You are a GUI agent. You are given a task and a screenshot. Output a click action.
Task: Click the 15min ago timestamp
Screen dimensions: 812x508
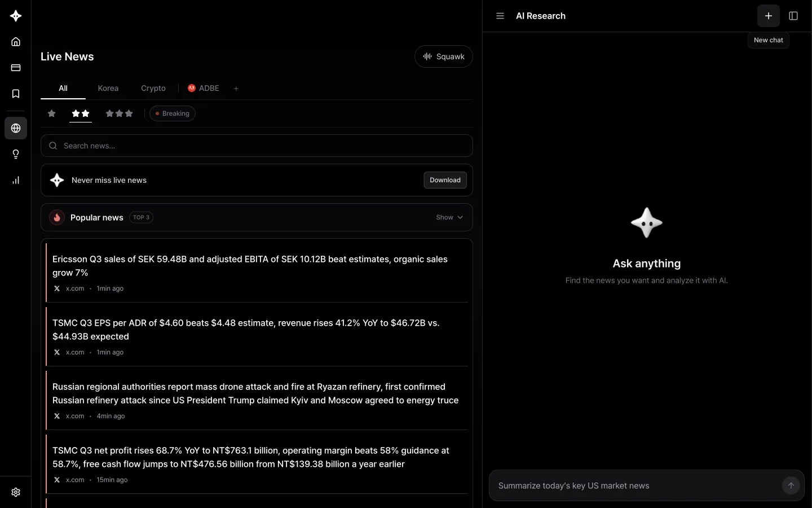pyautogui.click(x=112, y=480)
